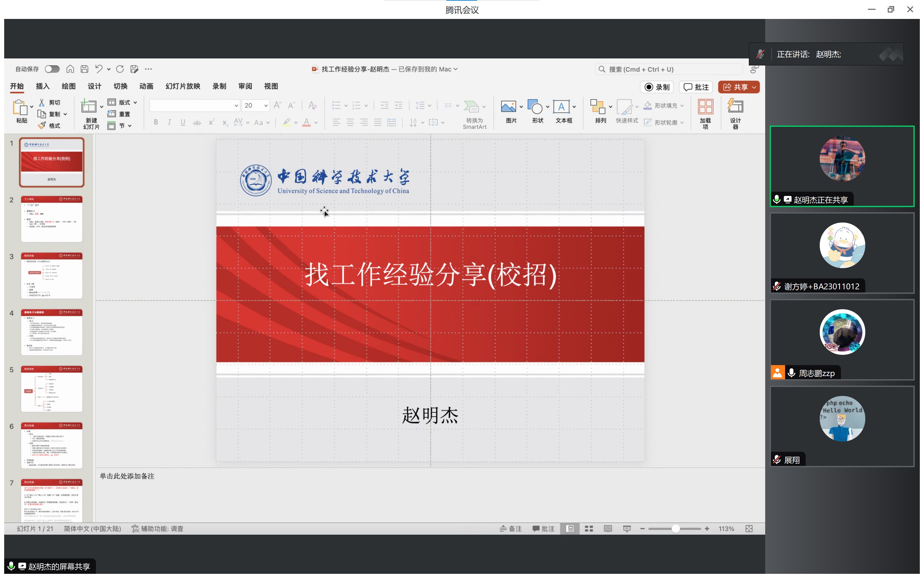
Task: Click the zoom slider handle
Action: pyautogui.click(x=675, y=529)
